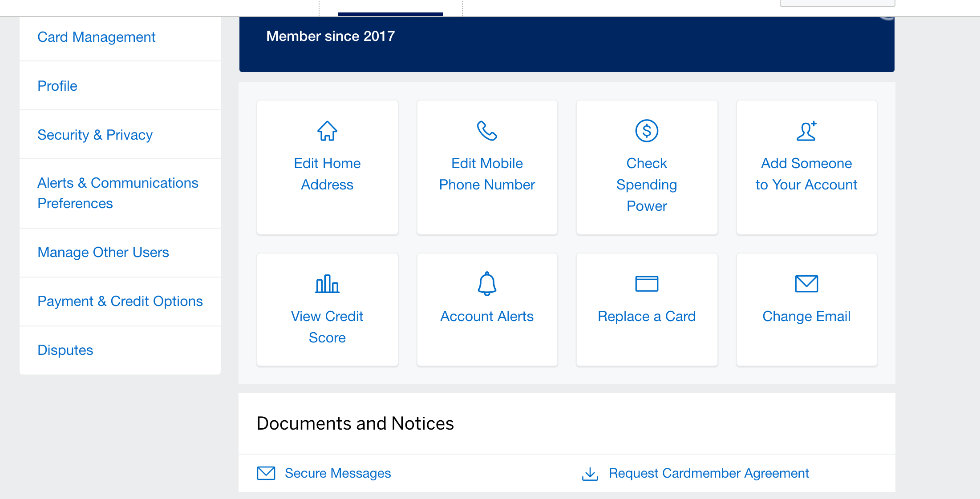Click the download icon next to Request Cardmember Agreement

(589, 473)
